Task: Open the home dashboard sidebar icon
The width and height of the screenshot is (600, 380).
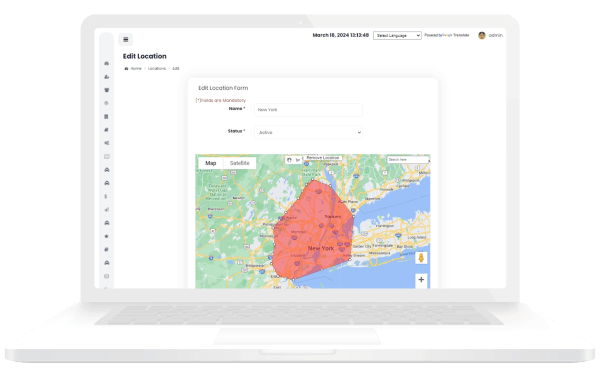Action: pyautogui.click(x=107, y=63)
